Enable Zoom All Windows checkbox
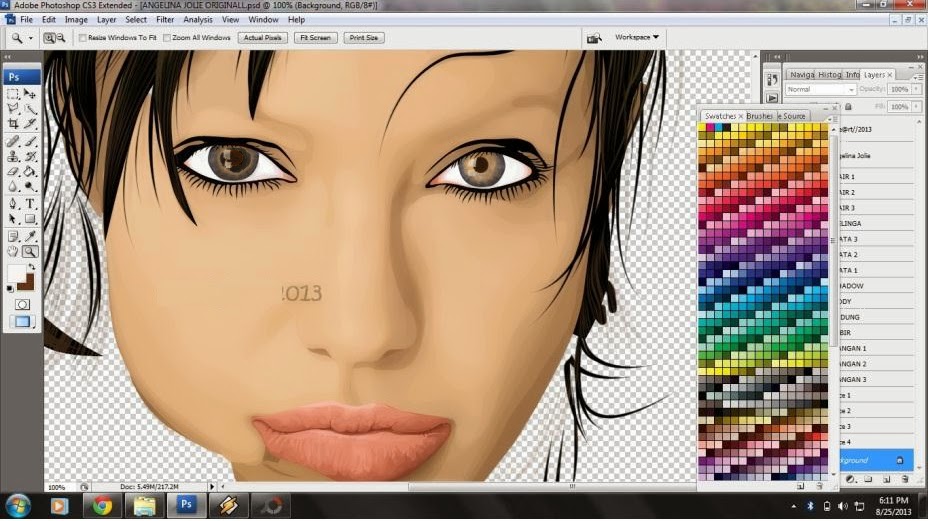Screen dimensions: 928x521 click(167, 38)
